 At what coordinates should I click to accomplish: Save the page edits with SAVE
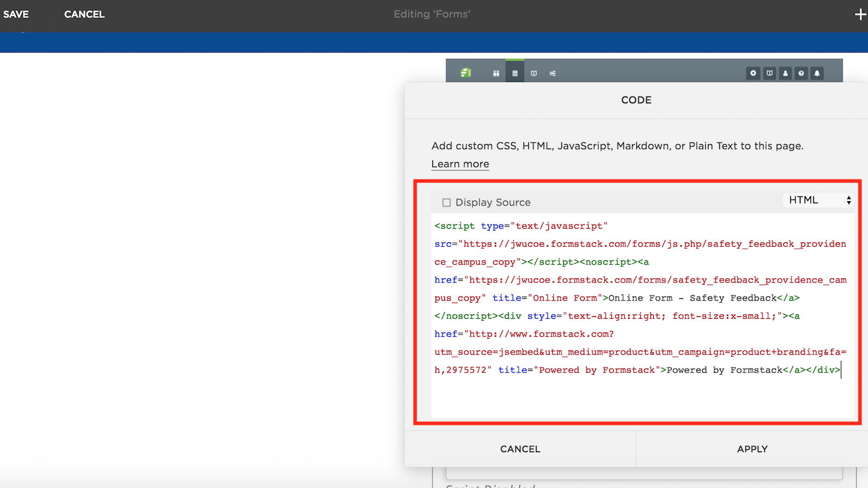coord(16,14)
